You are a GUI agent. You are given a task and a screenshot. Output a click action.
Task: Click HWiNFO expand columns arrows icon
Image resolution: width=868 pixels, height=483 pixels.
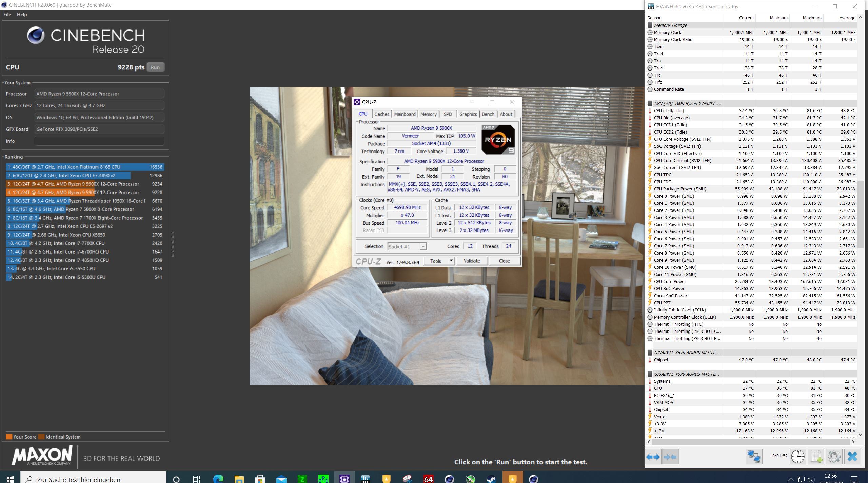click(653, 457)
